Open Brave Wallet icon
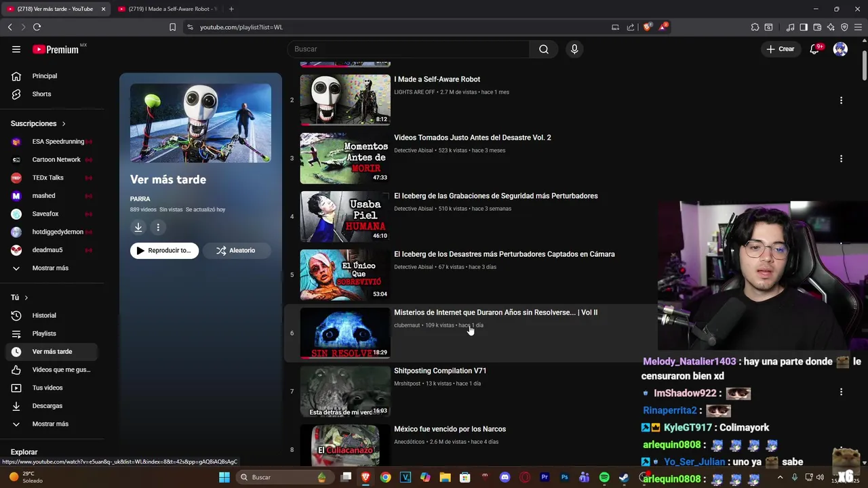Screen dimensions: 868x488 pos(817,27)
